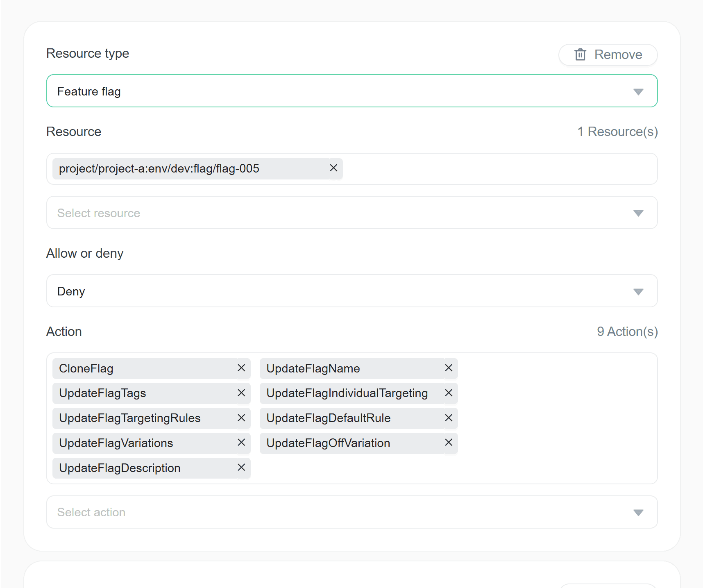This screenshot has height=588, width=712.
Task: Click the Select action dropdown arrow
Action: pyautogui.click(x=638, y=513)
